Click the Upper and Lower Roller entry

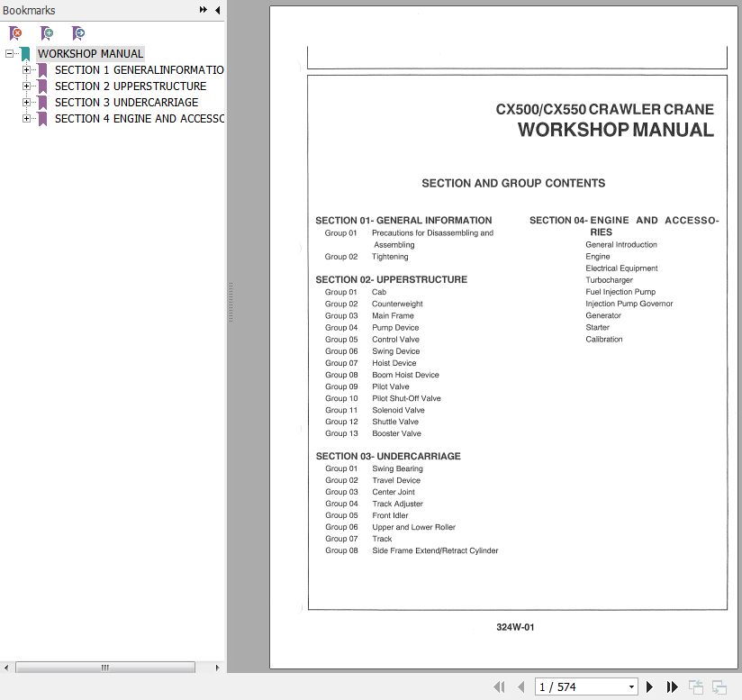point(413,527)
